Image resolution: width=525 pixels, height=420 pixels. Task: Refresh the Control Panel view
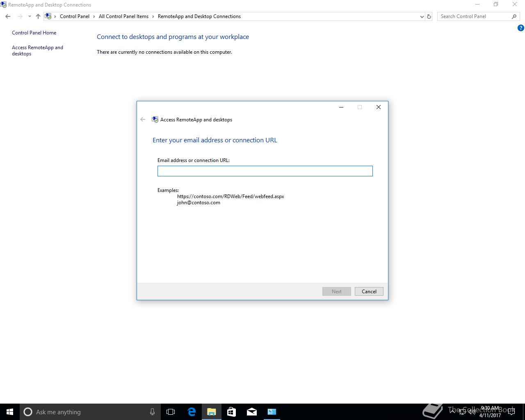coord(429,16)
